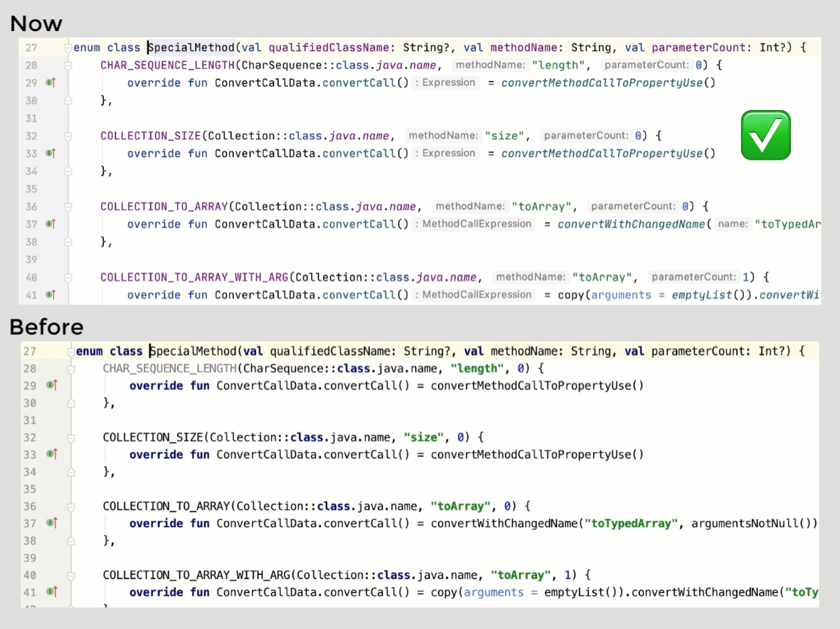This screenshot has width=840, height=629.
Task: Click COLLECTION_SIZE entry in Now panel
Action: click(151, 136)
